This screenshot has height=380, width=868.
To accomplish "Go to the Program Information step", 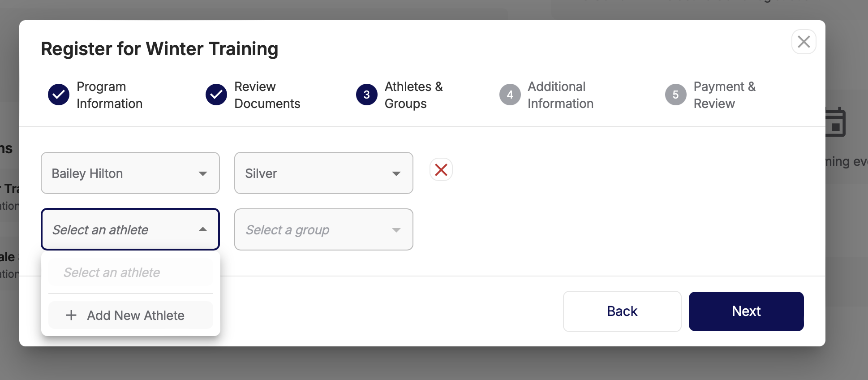I will pos(95,95).
